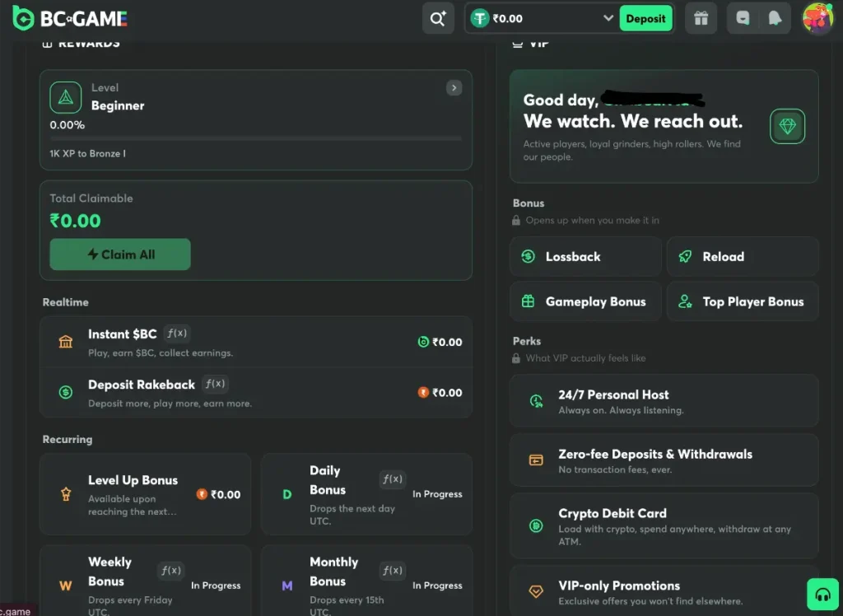Viewport: 843px width, 616px height.
Task: Click the Weekly Bonus W icon
Action: click(x=66, y=586)
